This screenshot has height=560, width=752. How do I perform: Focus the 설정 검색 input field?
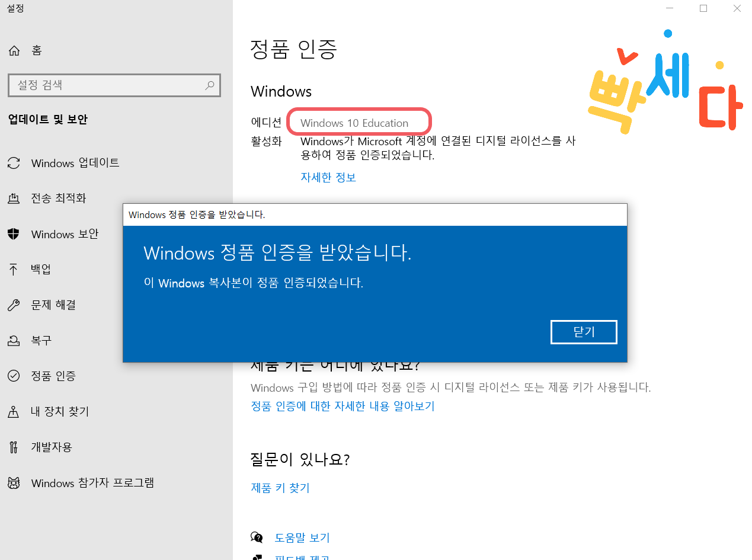pos(114,85)
